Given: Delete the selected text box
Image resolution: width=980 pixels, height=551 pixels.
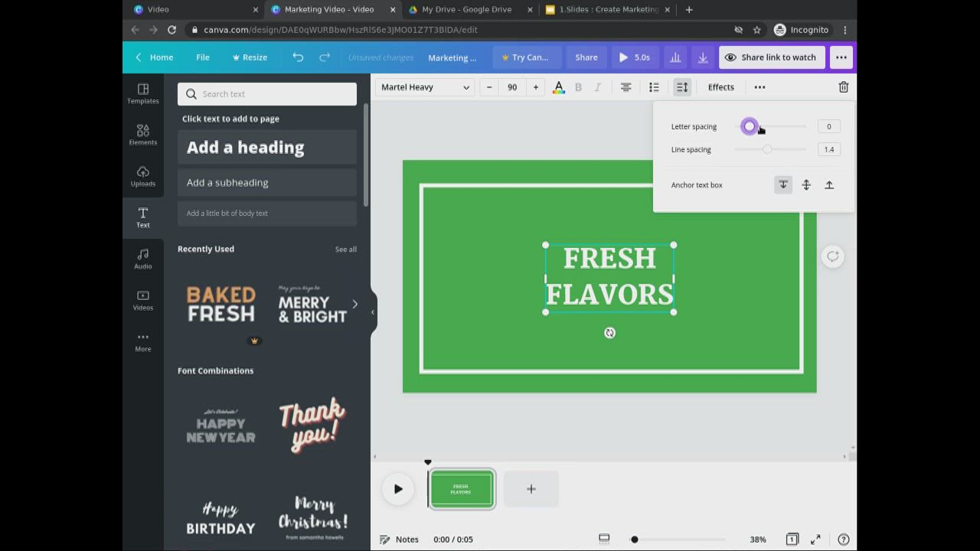Looking at the screenshot, I should coord(843,86).
